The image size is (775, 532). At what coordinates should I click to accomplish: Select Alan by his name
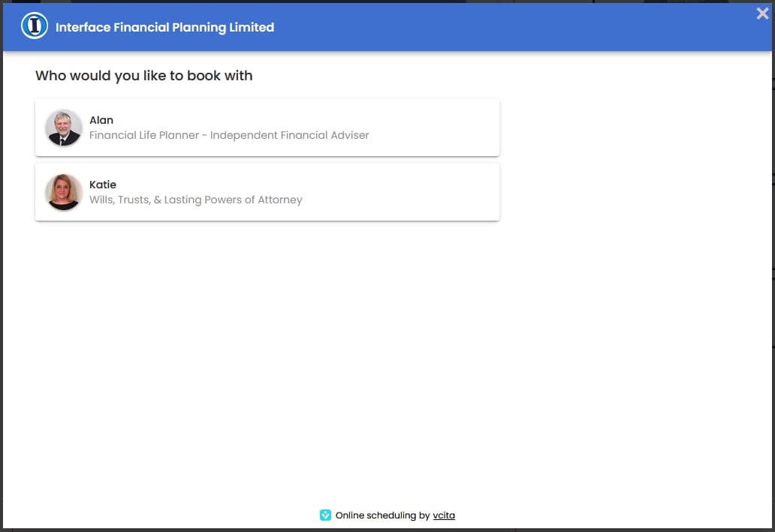click(x=101, y=120)
